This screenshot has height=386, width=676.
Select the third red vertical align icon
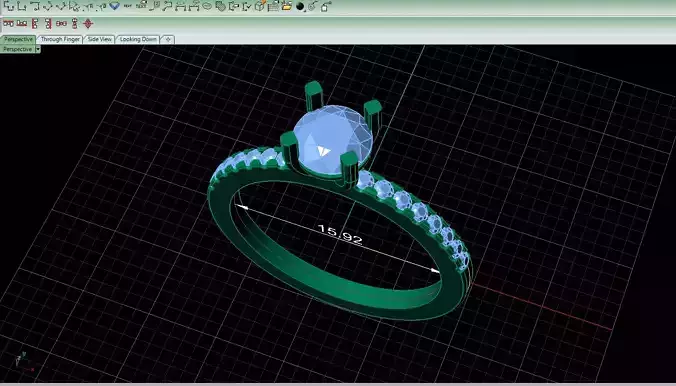click(35, 23)
